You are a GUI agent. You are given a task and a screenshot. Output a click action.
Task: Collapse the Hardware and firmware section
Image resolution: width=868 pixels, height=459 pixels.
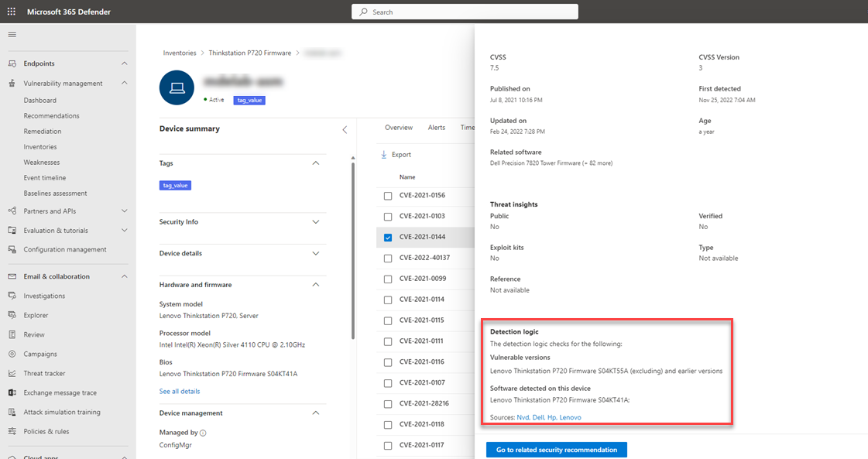(315, 285)
